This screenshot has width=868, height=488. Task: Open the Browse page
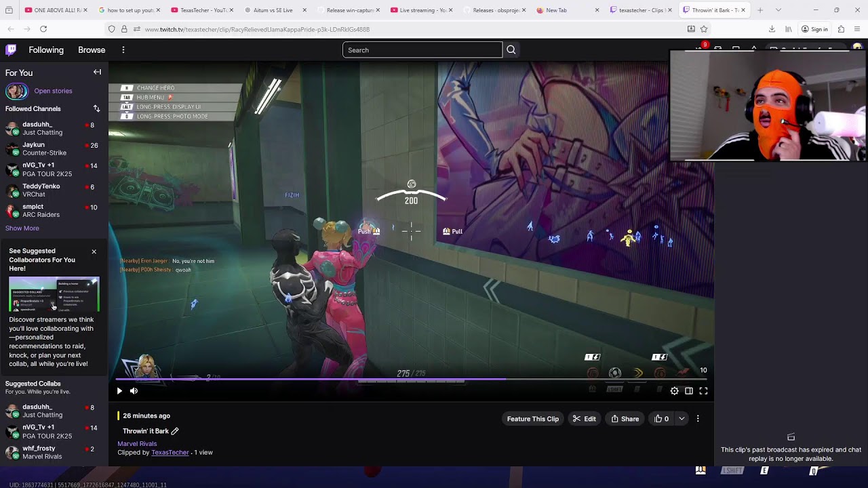[x=92, y=49]
